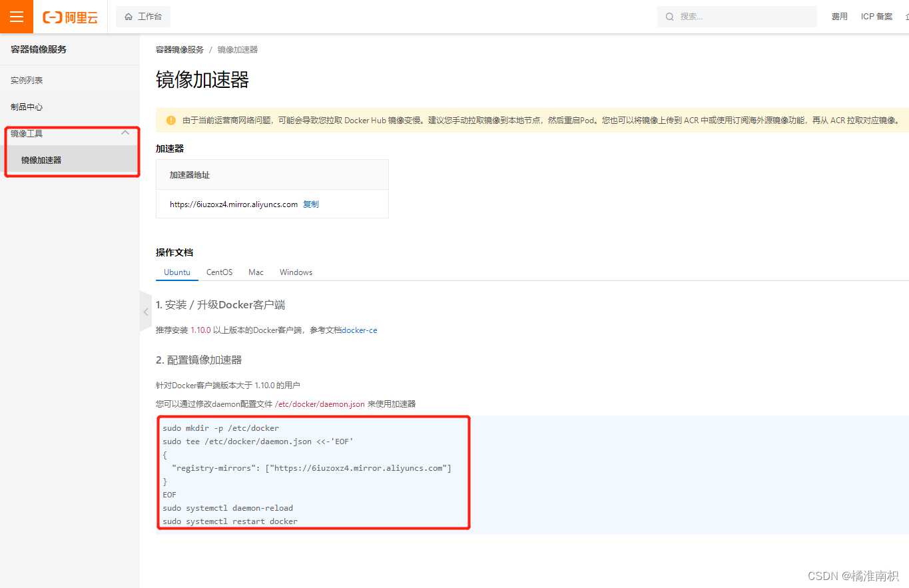Click the '1. 安装 / 升级Docker客户端' heading
The width and height of the screenshot is (909, 588).
pyautogui.click(x=220, y=305)
